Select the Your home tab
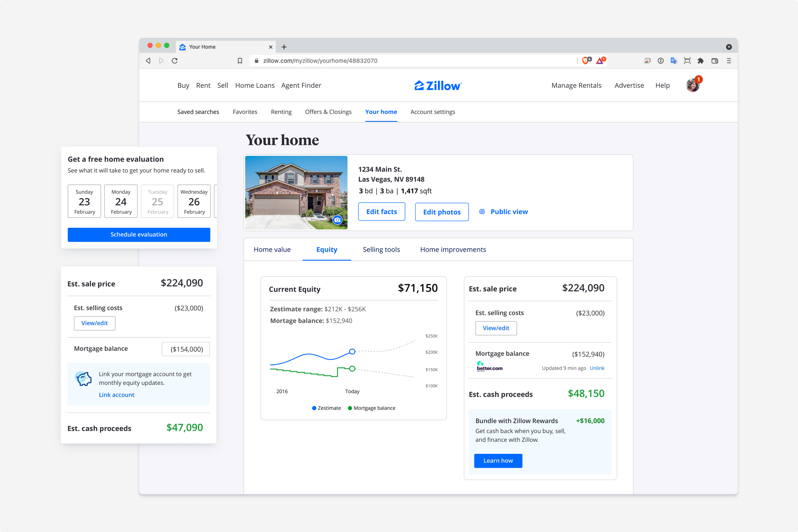This screenshot has height=532, width=798. [x=381, y=112]
